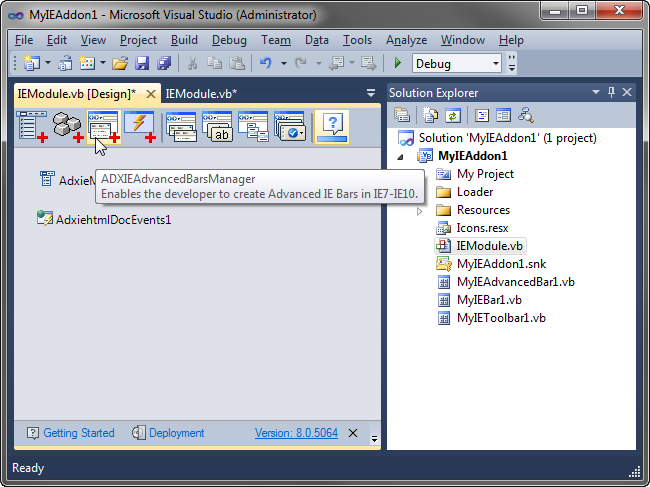Viewport: 650px width, 487px height.
Task: Close the bottom Getting Started bar
Action: (x=353, y=433)
